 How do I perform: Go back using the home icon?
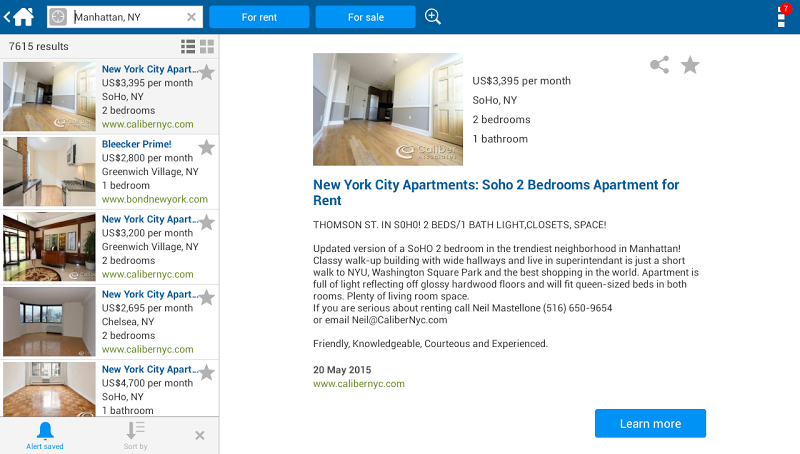click(x=20, y=17)
